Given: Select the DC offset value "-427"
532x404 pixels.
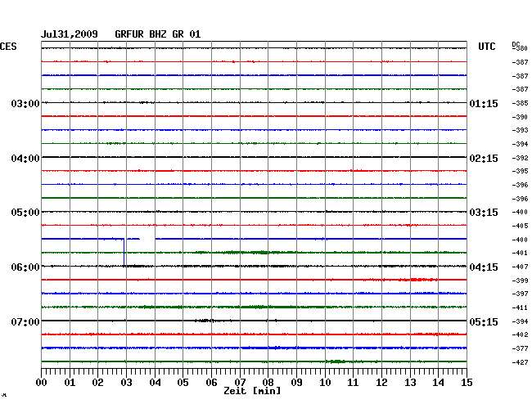Looking at the screenshot, I should pyautogui.click(x=520, y=362).
